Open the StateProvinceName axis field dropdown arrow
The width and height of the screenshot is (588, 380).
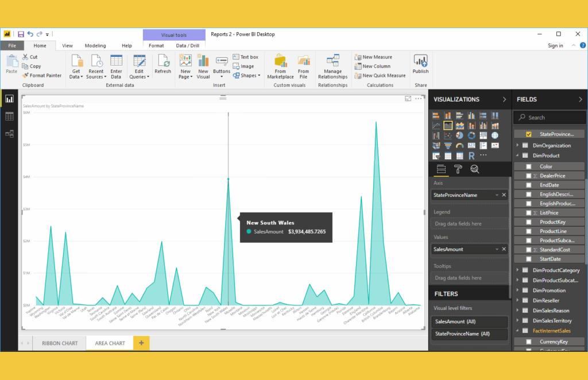click(x=497, y=195)
